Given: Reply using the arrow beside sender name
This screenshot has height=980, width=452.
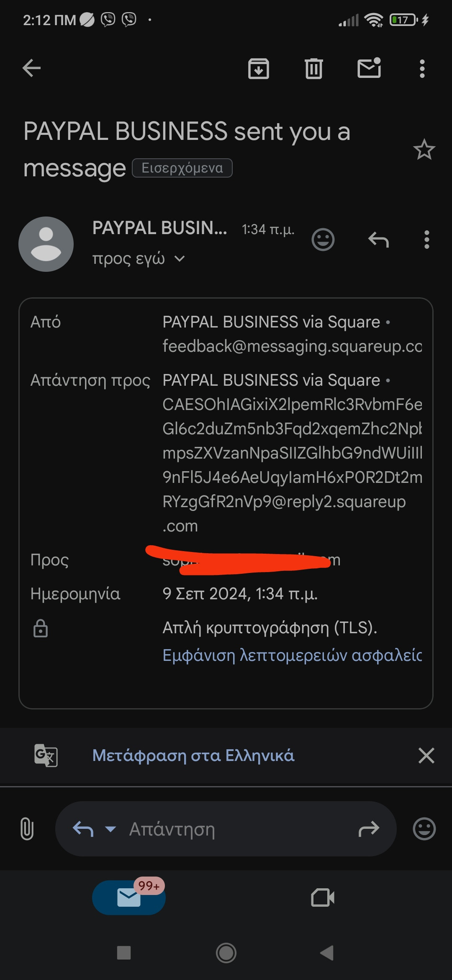Looking at the screenshot, I should click(379, 240).
